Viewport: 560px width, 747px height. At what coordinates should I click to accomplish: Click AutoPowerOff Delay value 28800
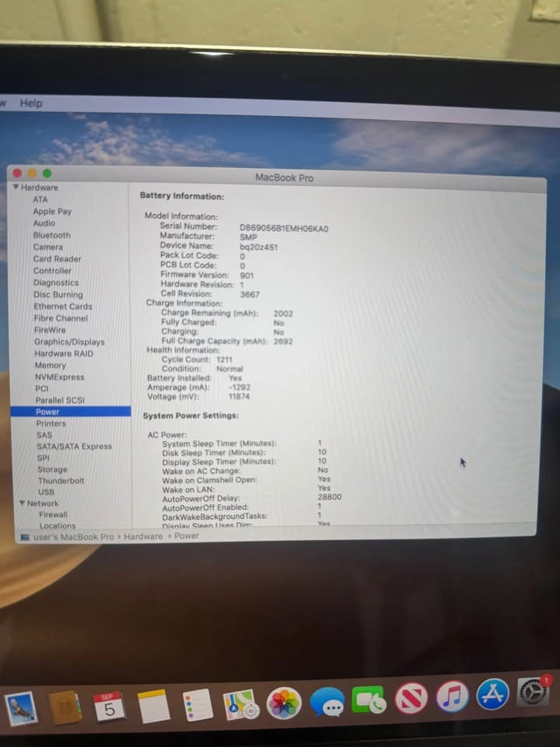click(x=330, y=496)
